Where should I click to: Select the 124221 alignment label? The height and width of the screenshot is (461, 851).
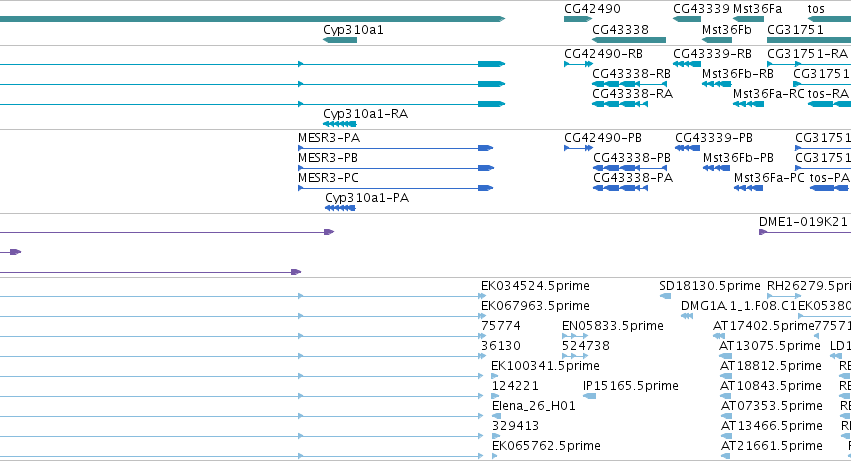(515, 387)
